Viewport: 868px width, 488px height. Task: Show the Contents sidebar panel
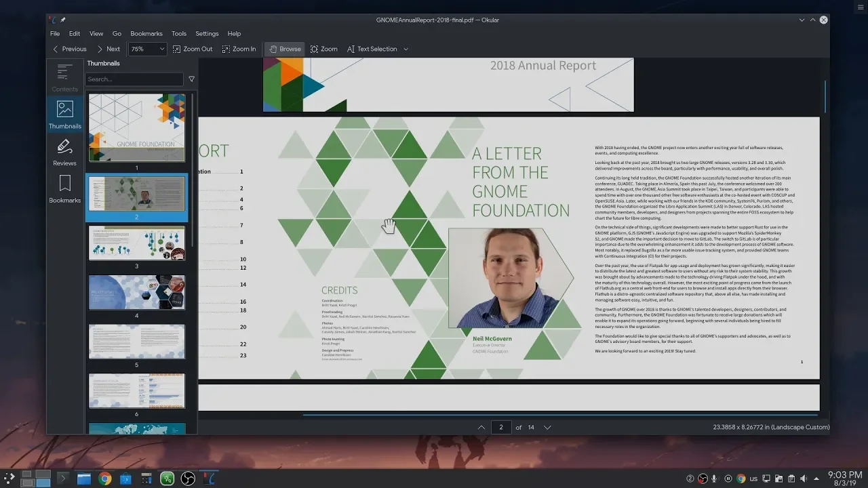tap(65, 77)
